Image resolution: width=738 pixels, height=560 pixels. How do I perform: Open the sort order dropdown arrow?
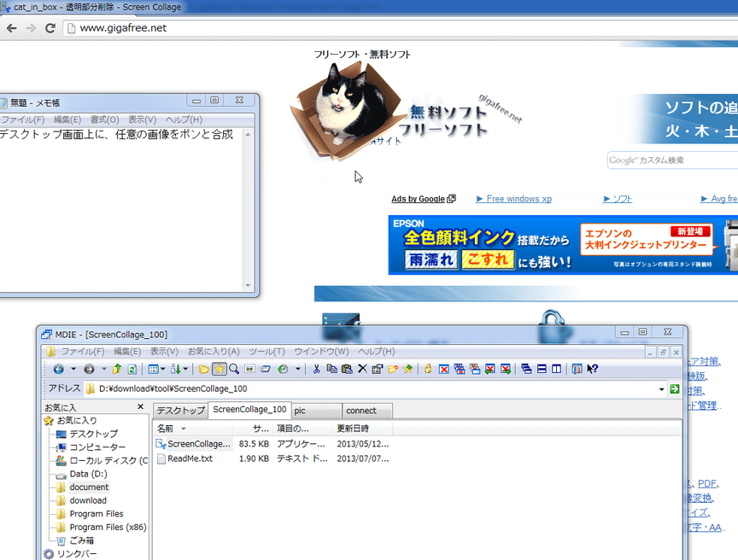185,369
